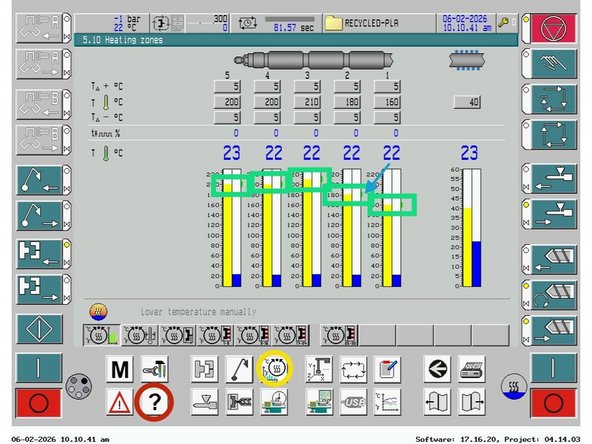Select feed yoke setpoint field 40
This screenshot has width=592, height=444.
(467, 102)
